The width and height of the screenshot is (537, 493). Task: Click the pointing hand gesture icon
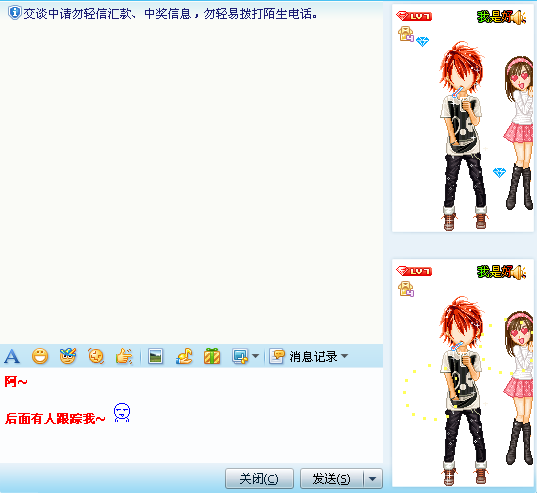pos(124,356)
